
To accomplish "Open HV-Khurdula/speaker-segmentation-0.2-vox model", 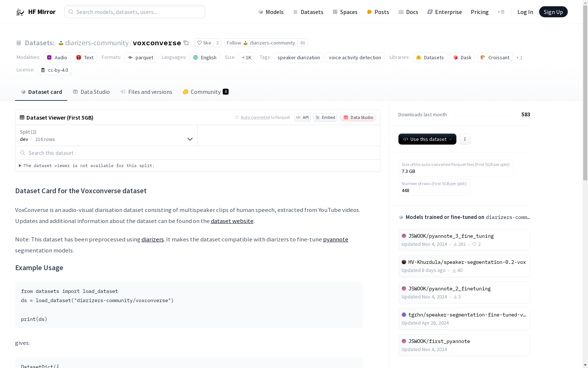I will [464, 266].
